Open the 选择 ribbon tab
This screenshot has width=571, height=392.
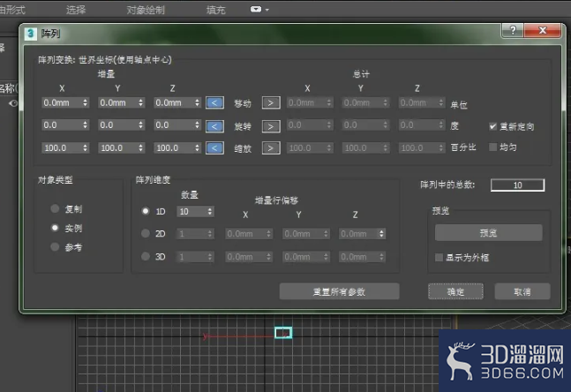tap(76, 10)
